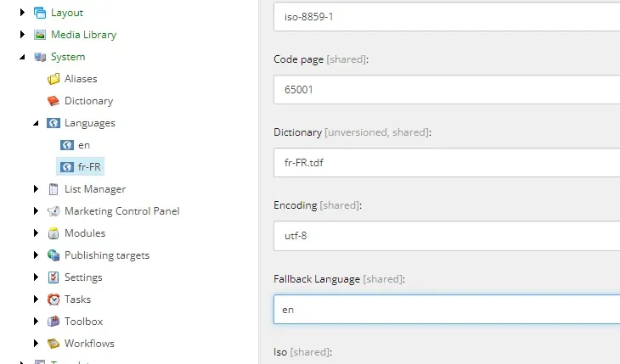Expand the Toolbox node

(36, 322)
